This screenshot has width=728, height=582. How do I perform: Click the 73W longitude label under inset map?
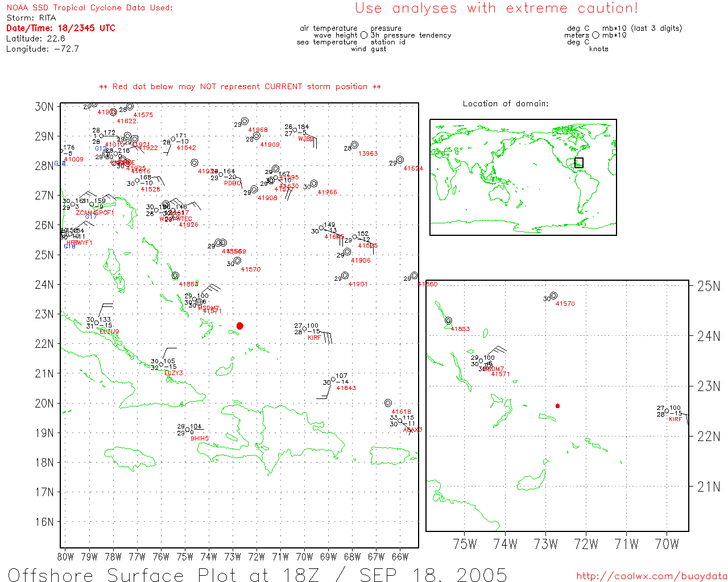click(545, 544)
